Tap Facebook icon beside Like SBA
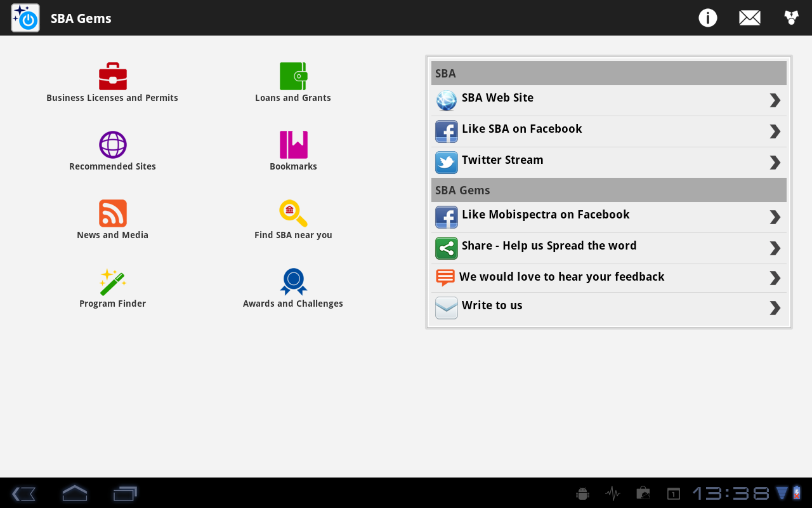 pyautogui.click(x=447, y=131)
